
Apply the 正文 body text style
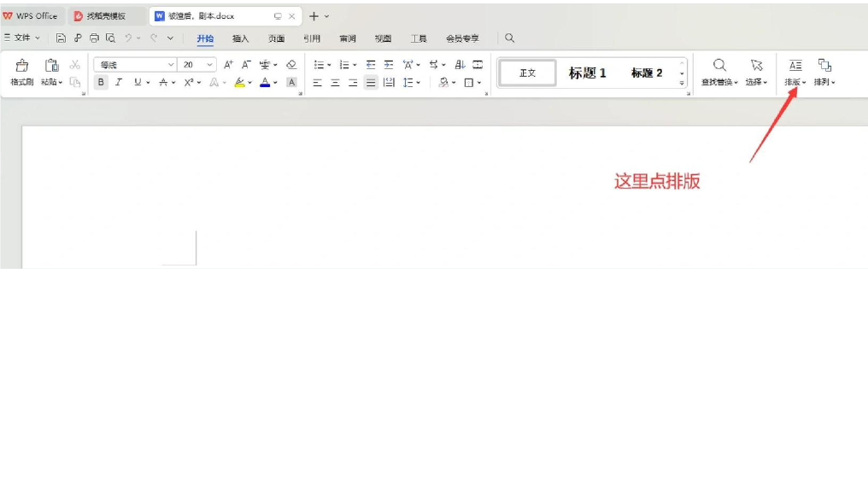(527, 73)
